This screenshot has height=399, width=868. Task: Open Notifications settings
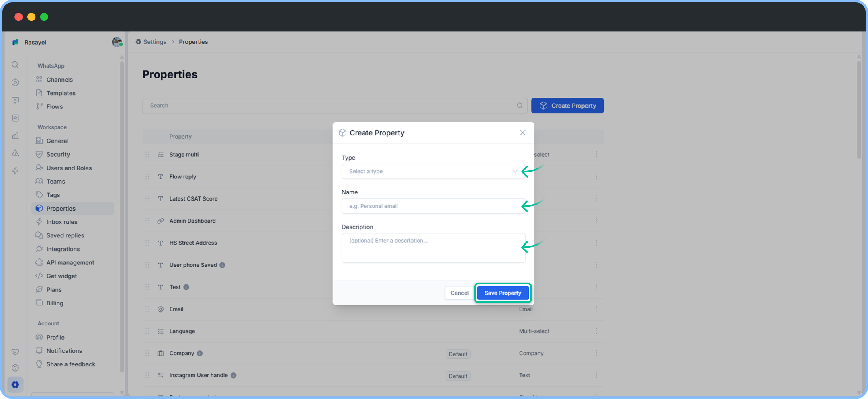tap(64, 351)
